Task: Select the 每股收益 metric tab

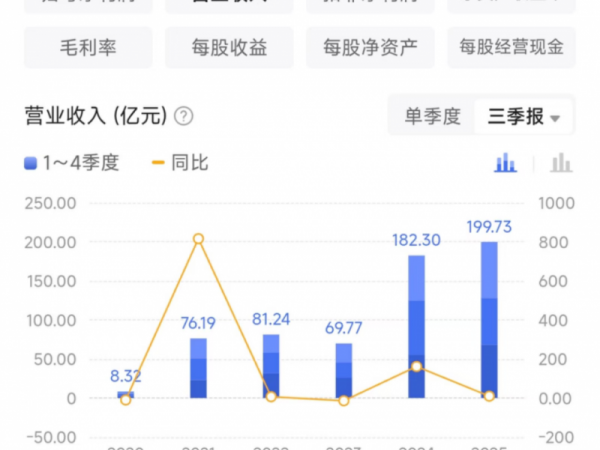Action: (x=229, y=47)
